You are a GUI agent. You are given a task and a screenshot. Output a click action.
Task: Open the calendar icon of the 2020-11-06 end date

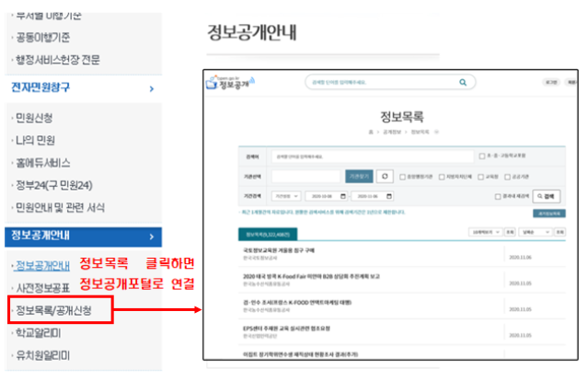[389, 196]
